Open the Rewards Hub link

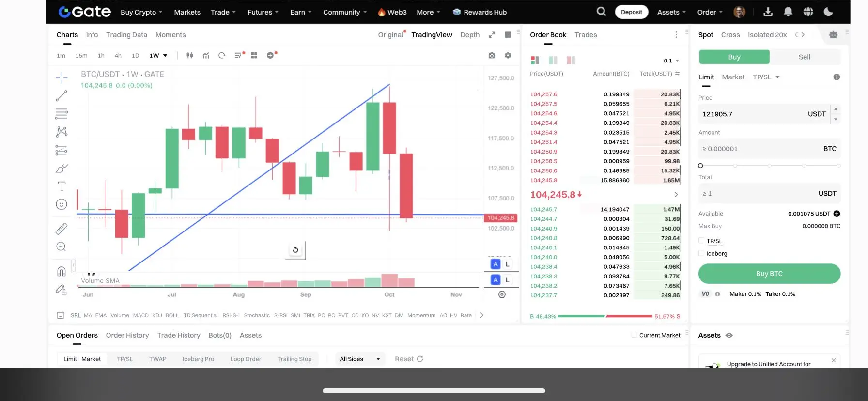(480, 12)
